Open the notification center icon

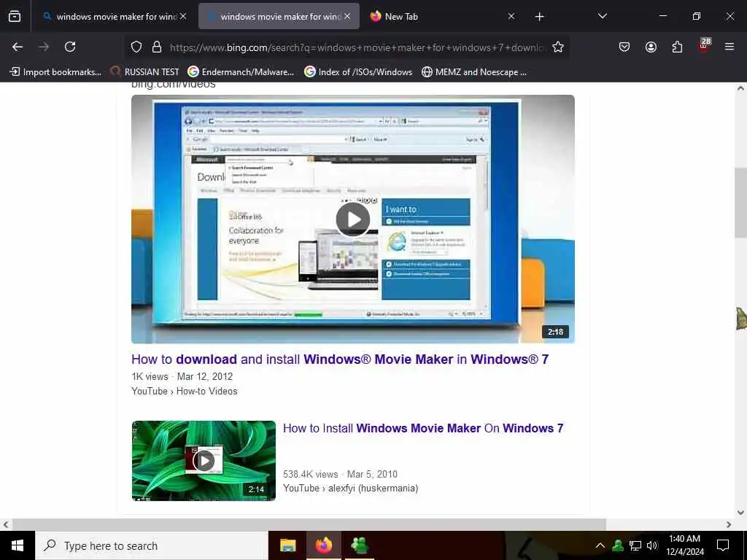pos(723,545)
